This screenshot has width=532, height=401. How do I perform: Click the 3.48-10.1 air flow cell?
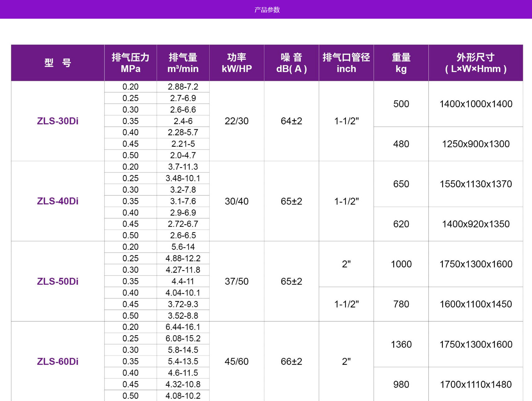click(x=183, y=178)
